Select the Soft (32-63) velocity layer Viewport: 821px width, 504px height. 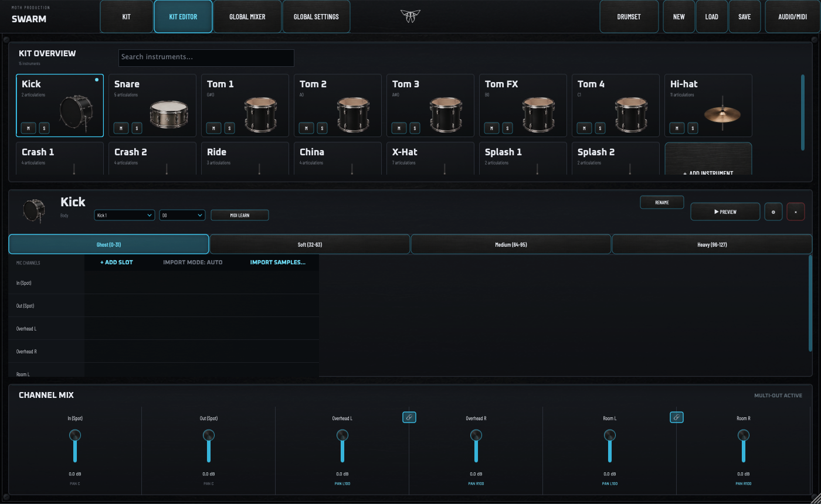tap(310, 244)
